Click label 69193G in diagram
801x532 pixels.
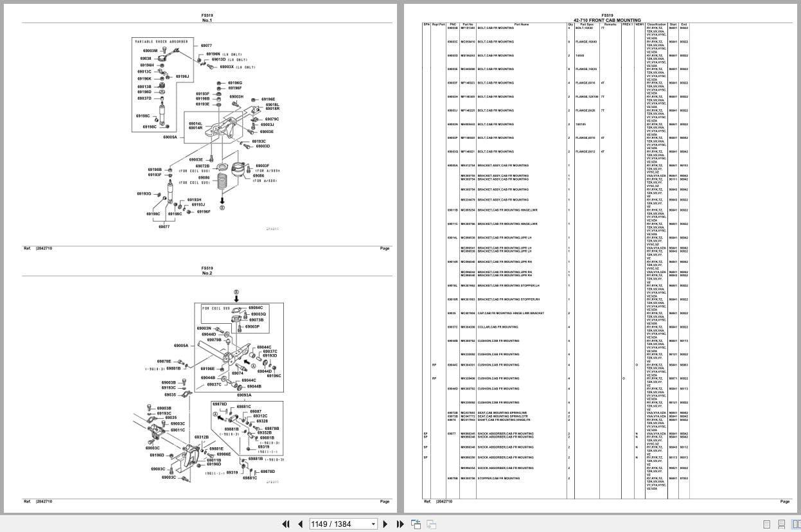coord(144,193)
